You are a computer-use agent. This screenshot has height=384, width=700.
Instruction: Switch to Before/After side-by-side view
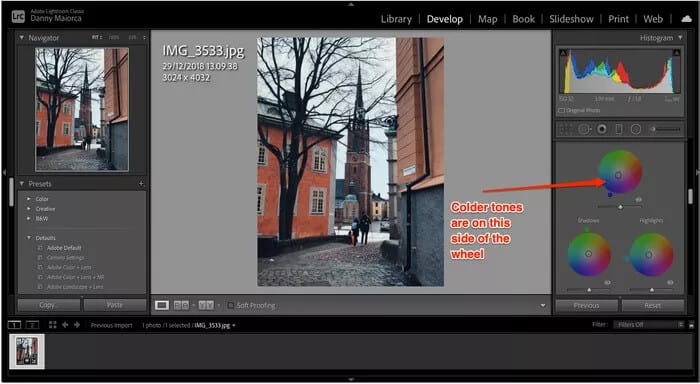[x=181, y=305]
